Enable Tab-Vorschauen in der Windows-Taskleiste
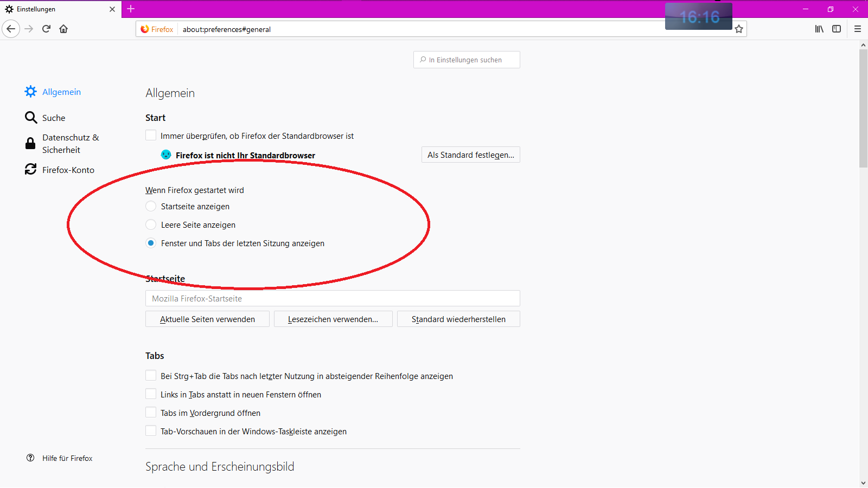This screenshot has width=868, height=488. 151,431
